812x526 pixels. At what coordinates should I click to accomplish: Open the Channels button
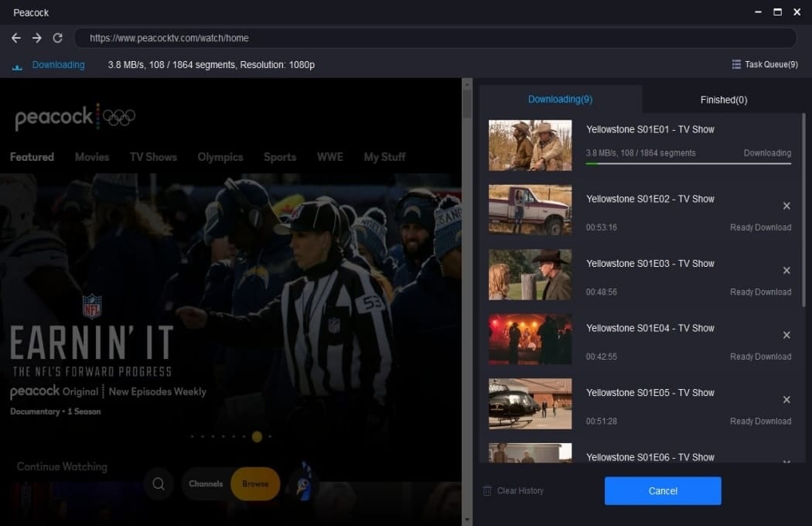tap(206, 483)
